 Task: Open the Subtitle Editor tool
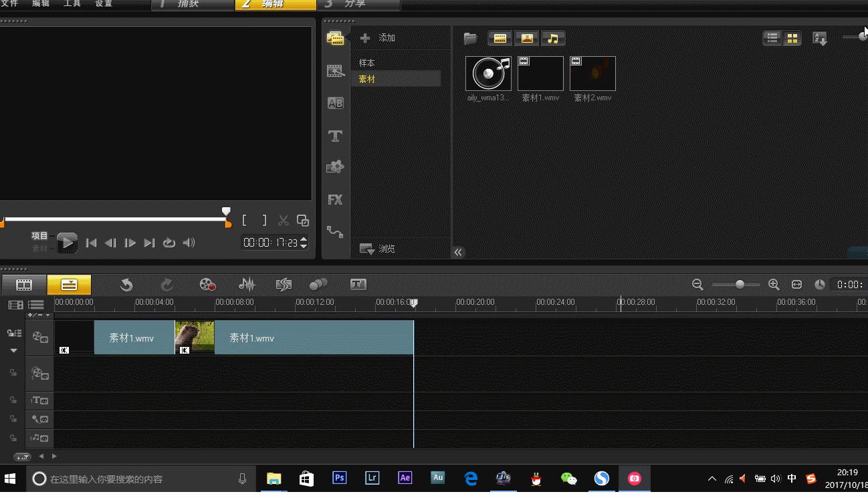pyautogui.click(x=358, y=285)
